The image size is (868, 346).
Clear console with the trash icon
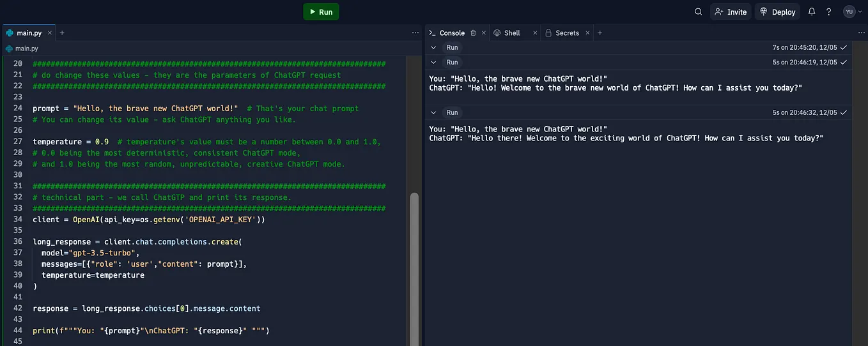pyautogui.click(x=473, y=33)
